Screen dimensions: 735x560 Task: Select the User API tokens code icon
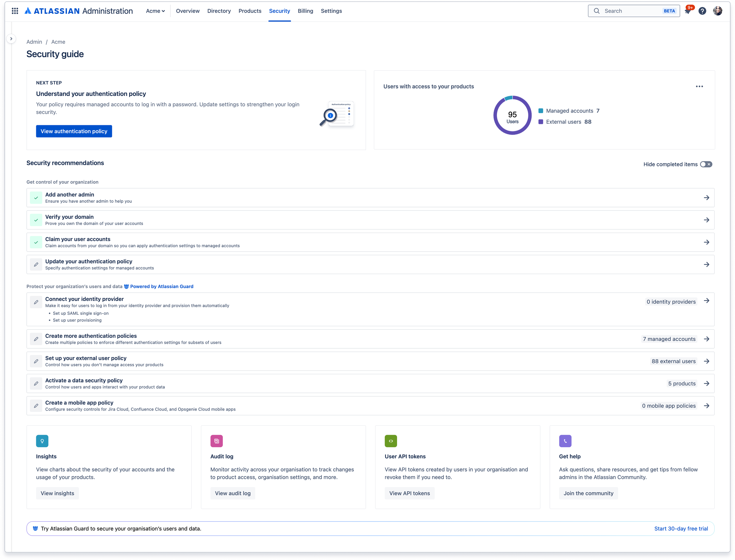tap(391, 441)
